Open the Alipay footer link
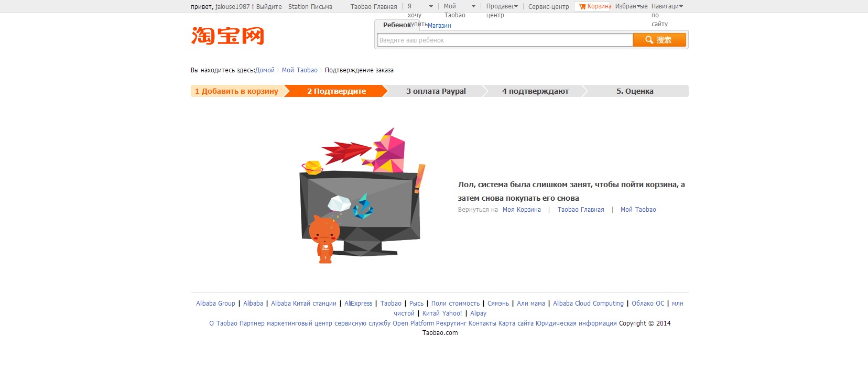 point(478,313)
